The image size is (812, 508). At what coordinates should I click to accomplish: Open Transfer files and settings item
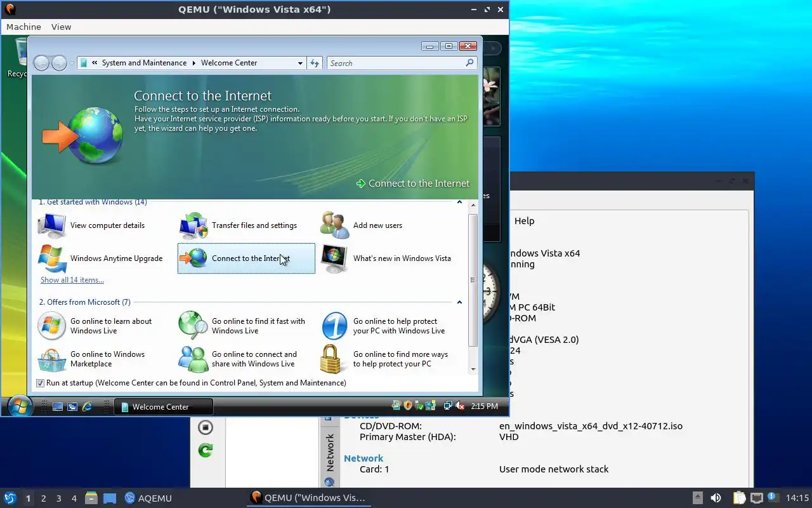click(x=239, y=225)
